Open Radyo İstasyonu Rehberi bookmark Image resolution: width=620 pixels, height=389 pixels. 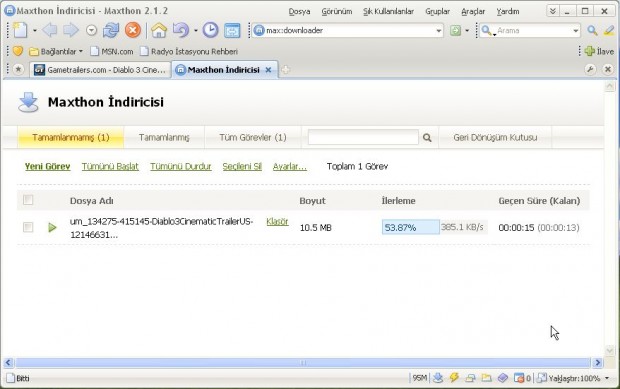189,51
